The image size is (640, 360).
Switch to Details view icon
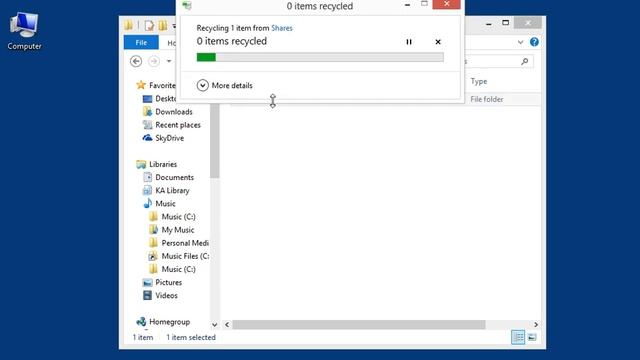point(518,337)
